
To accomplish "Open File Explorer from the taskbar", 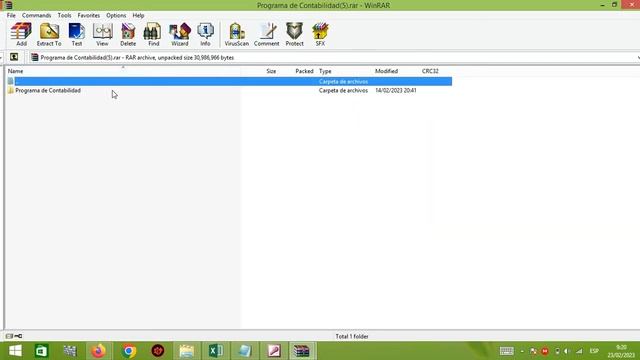I will click(187, 351).
